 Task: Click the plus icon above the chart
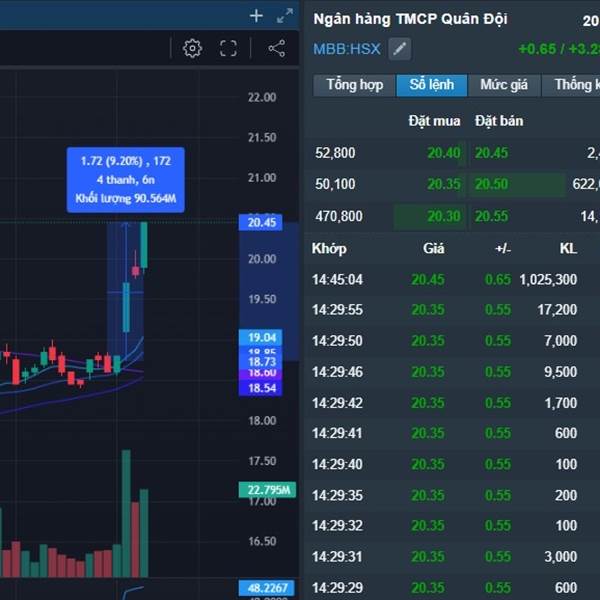click(256, 16)
